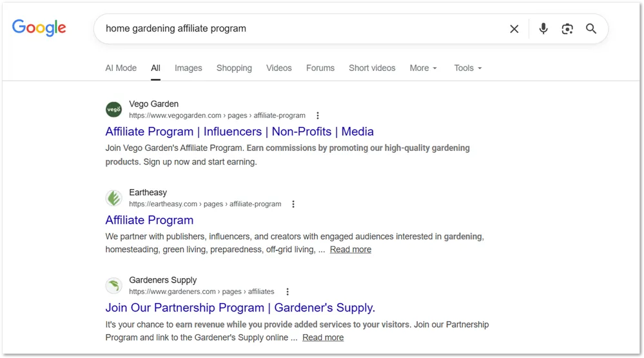Click the Vego Garden site name

pos(154,104)
